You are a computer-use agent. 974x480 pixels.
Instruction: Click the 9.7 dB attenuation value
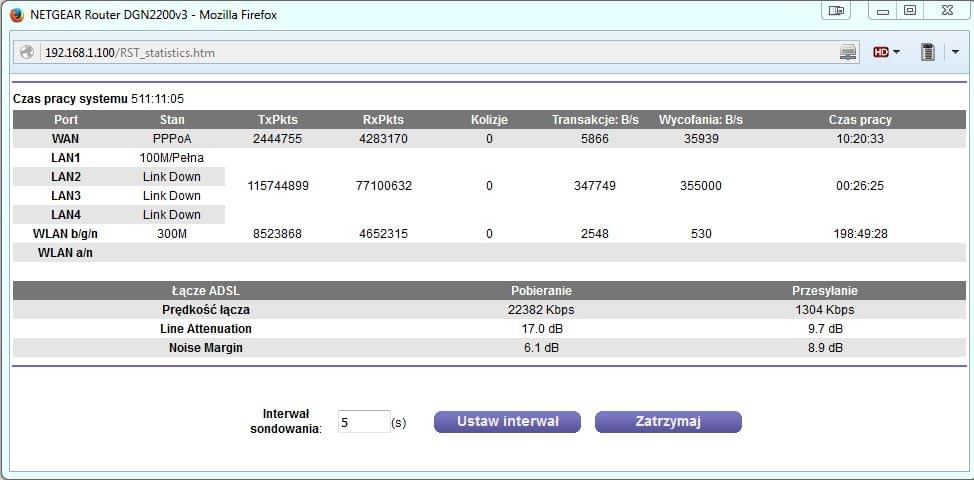click(825, 329)
